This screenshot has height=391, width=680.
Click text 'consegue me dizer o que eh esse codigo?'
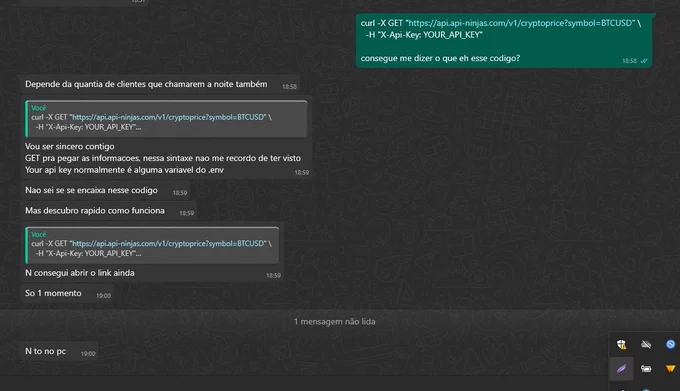[440, 58]
